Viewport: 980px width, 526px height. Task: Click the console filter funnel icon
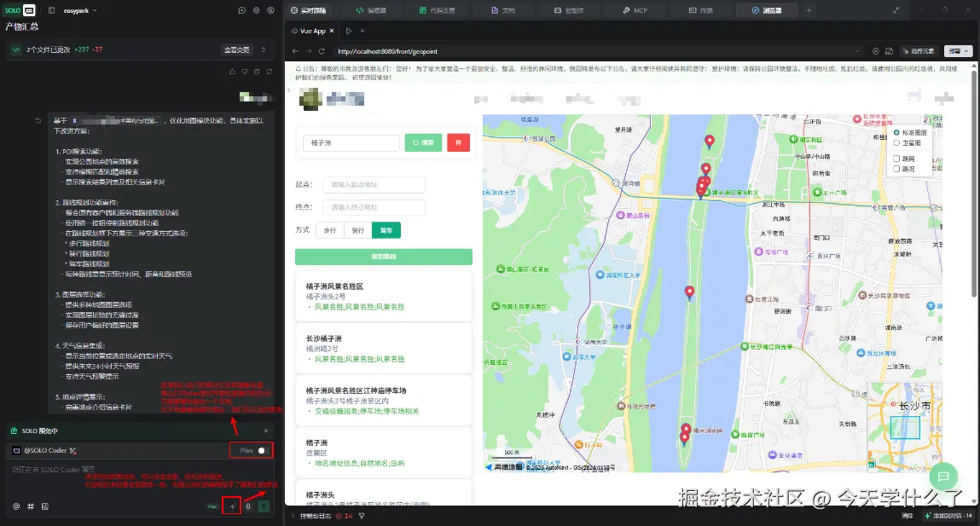click(x=362, y=516)
